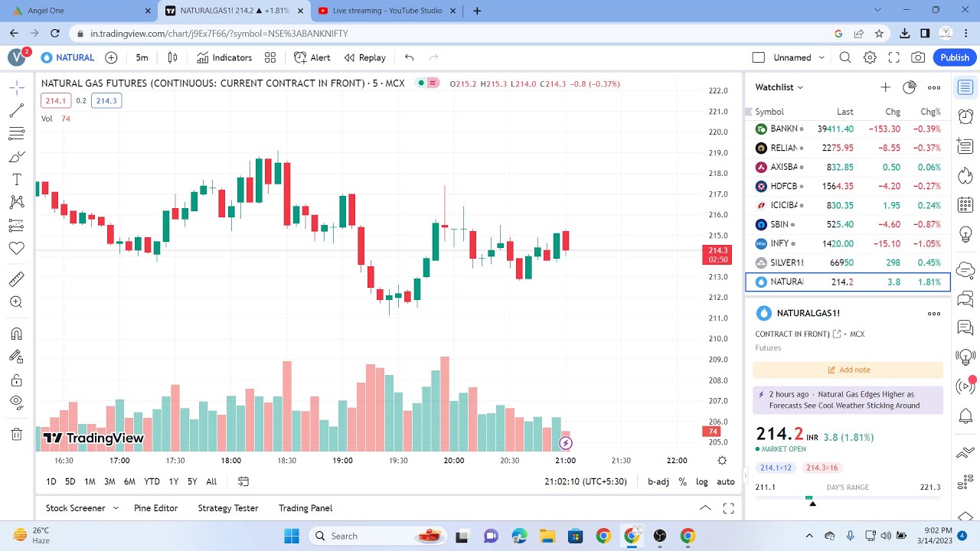Open the Fibonacci retracement tools
Viewport: 980px width, 551px height.
click(x=16, y=134)
